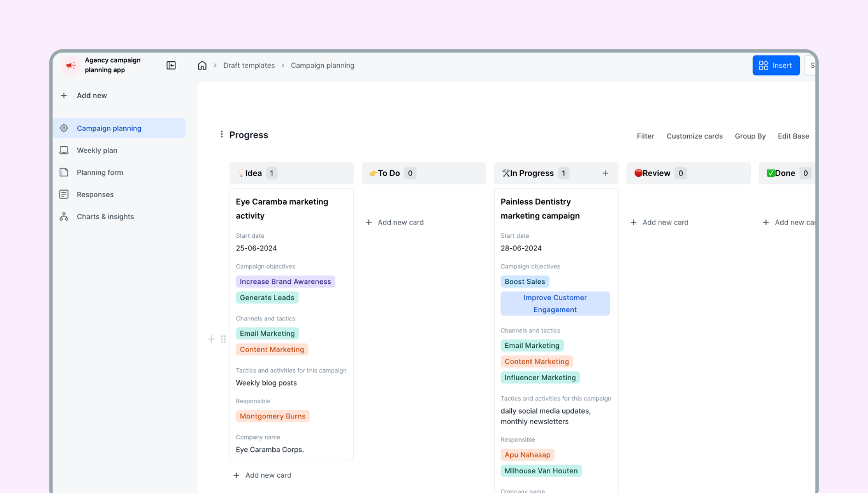The width and height of the screenshot is (868, 493).
Task: Click Email Marketing tag in Painless Dentistry card
Action: click(x=532, y=345)
